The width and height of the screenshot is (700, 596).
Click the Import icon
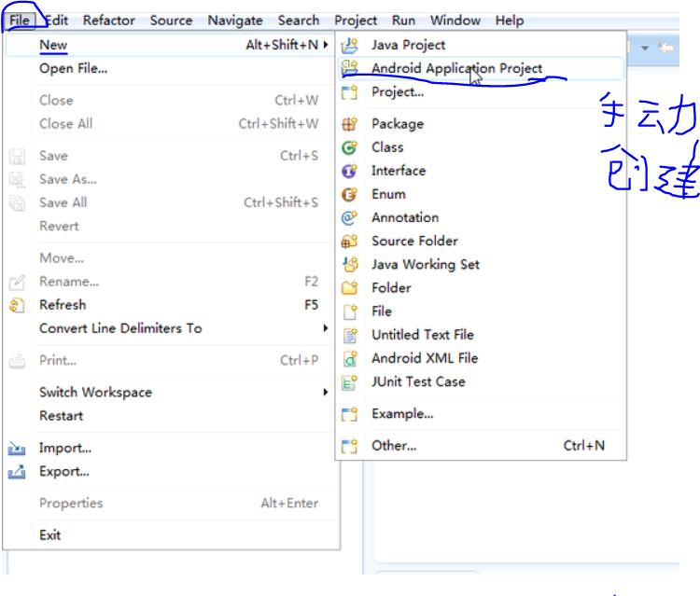coord(17,448)
